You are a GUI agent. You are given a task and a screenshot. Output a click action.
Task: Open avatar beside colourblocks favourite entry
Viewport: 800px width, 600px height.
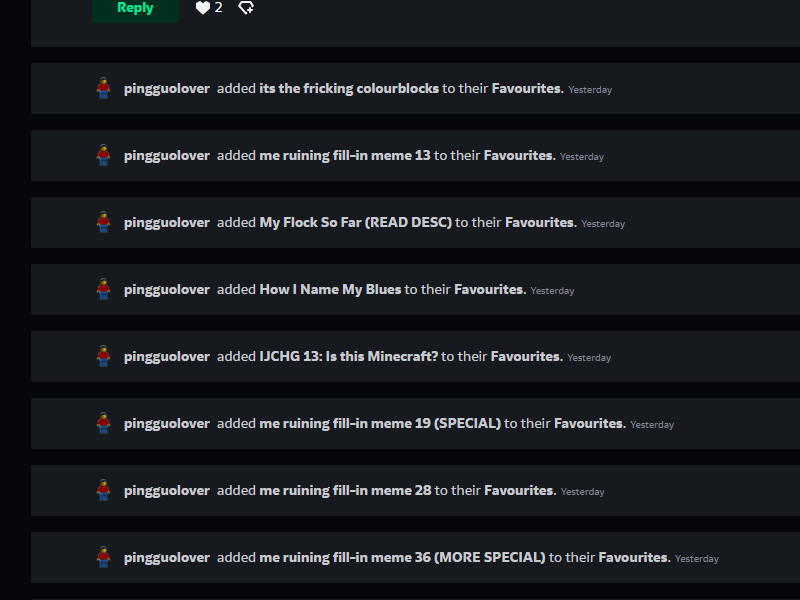click(x=104, y=88)
